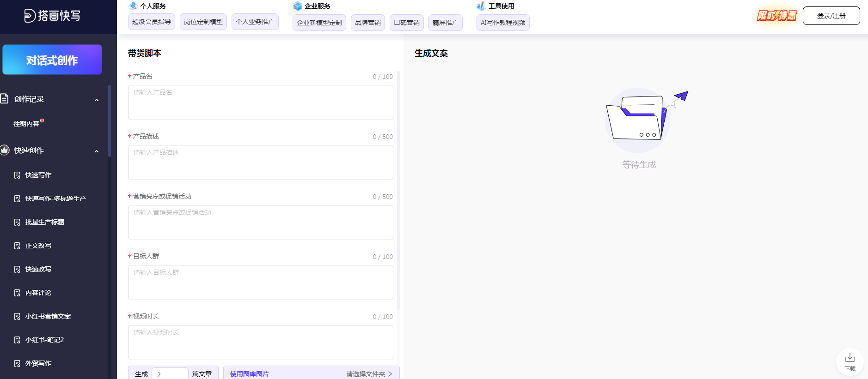Click the sidebar vertical scrollbar

tap(110, 121)
